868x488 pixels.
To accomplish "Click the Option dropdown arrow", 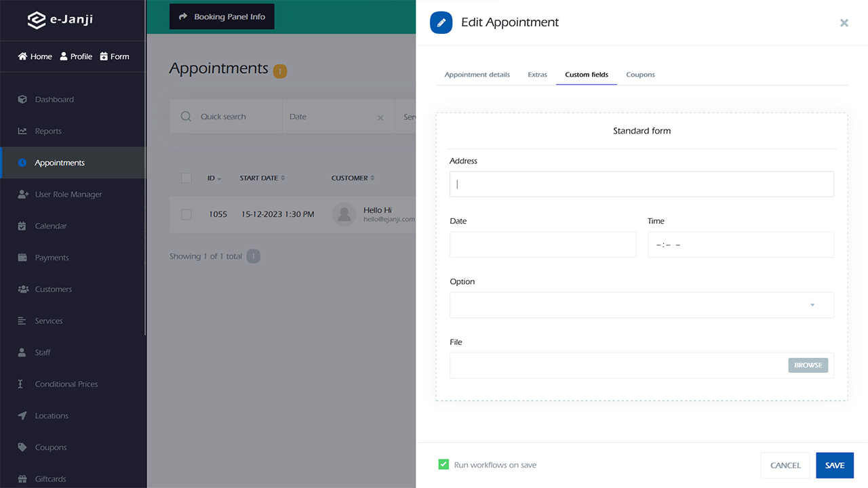I will point(812,305).
